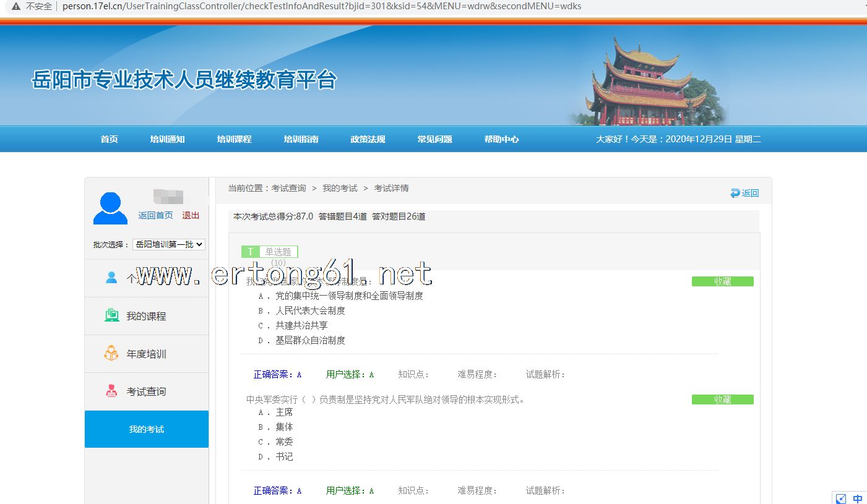This screenshot has height=504, width=867.
Task: Click the red 退出 logout link
Action: pyautogui.click(x=191, y=215)
